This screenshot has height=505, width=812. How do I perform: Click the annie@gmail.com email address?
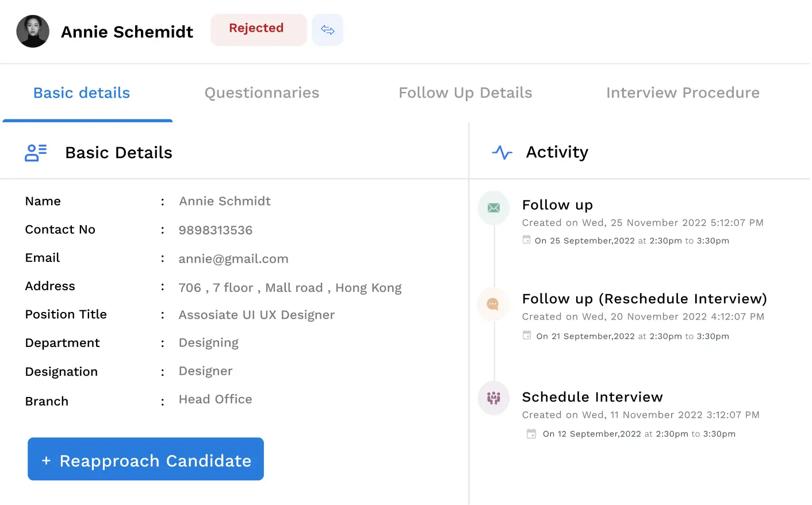(x=233, y=259)
